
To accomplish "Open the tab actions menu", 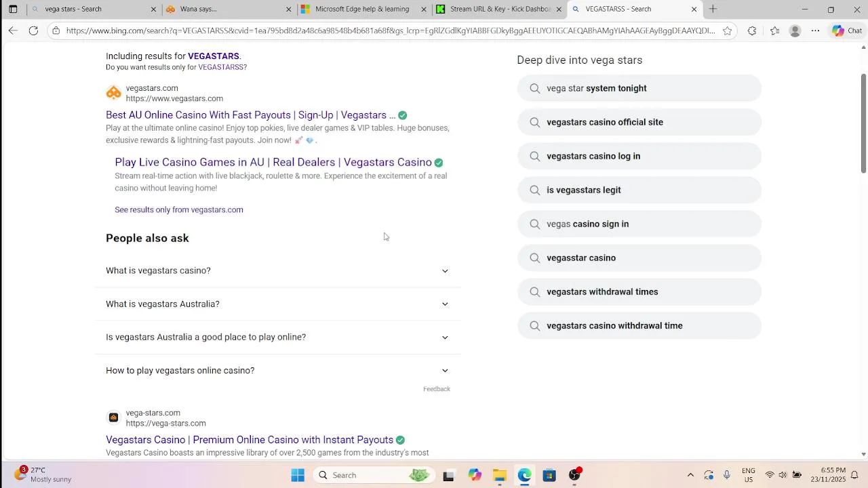I will point(13,9).
